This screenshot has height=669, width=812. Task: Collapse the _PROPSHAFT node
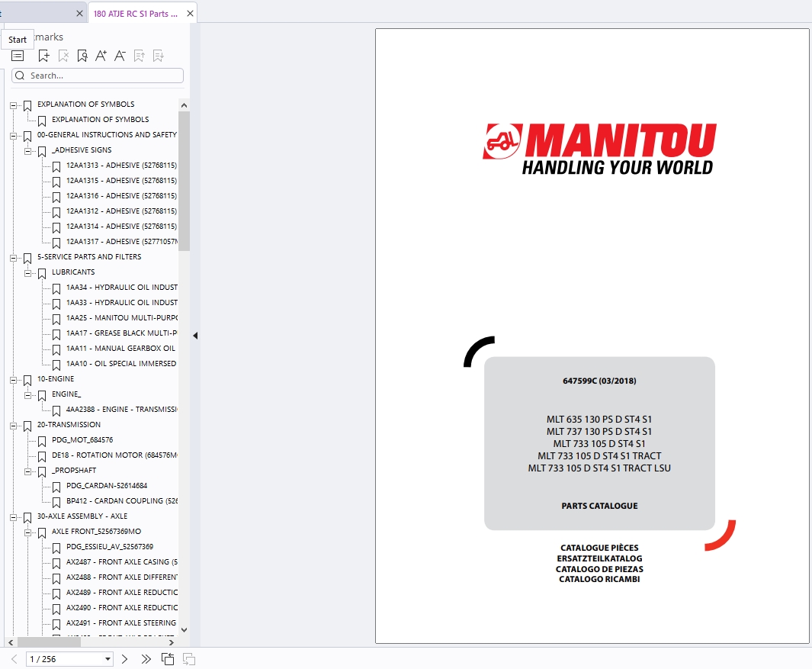click(27, 471)
